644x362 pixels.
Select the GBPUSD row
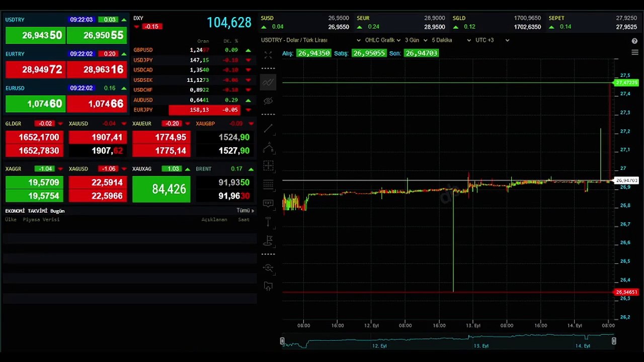click(193, 50)
